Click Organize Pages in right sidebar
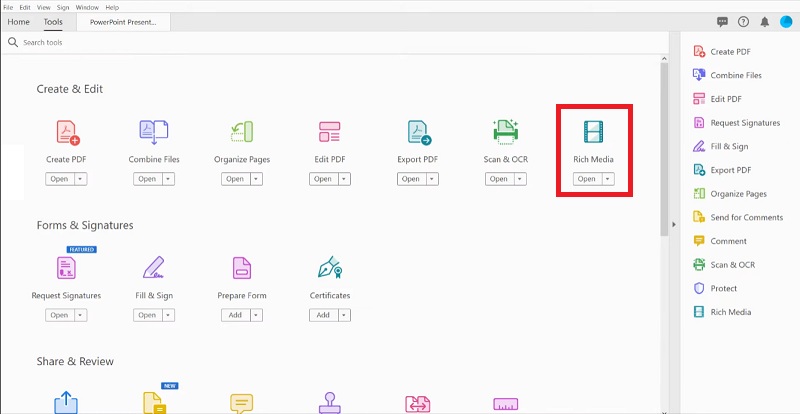Image resolution: width=800 pixels, height=414 pixels. click(x=730, y=194)
